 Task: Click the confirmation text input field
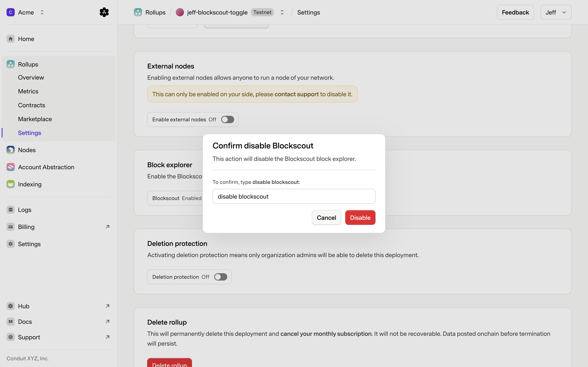click(294, 196)
